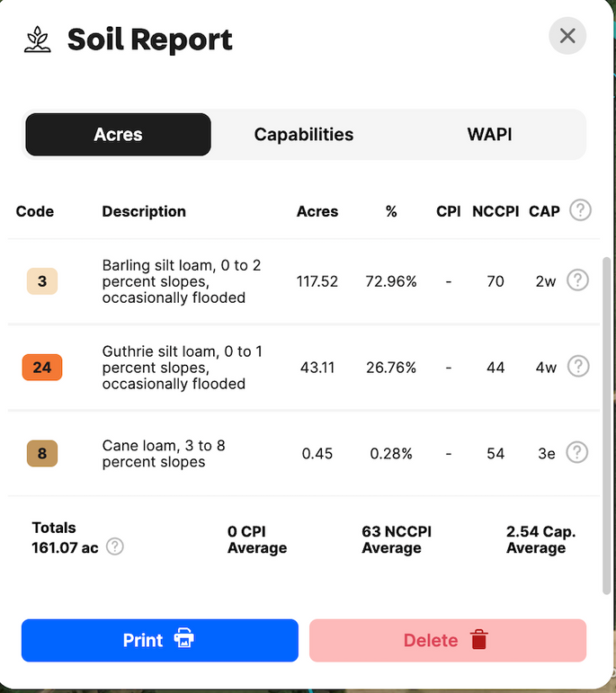Click the soil code 3 color badge
The width and height of the screenshot is (616, 693).
[x=42, y=281]
